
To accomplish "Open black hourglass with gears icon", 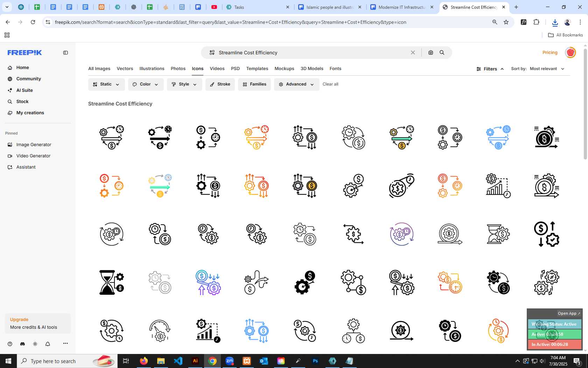I will click(112, 282).
